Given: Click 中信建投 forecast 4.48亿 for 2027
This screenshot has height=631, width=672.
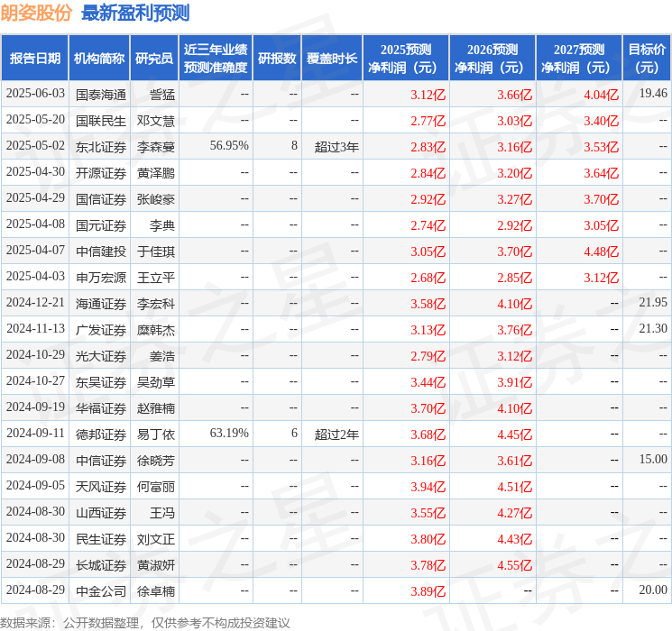Looking at the screenshot, I should 602,251.
